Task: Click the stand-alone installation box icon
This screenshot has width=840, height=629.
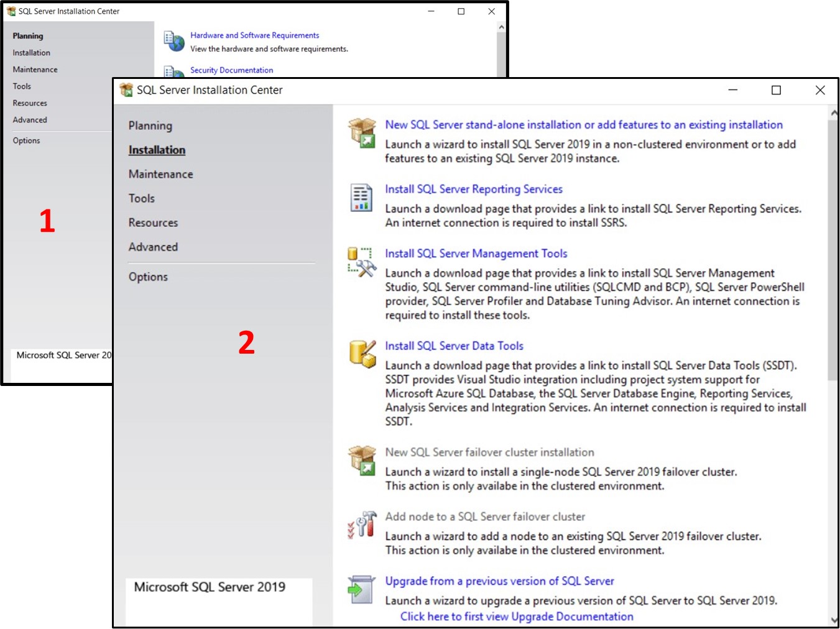Action: (x=362, y=133)
